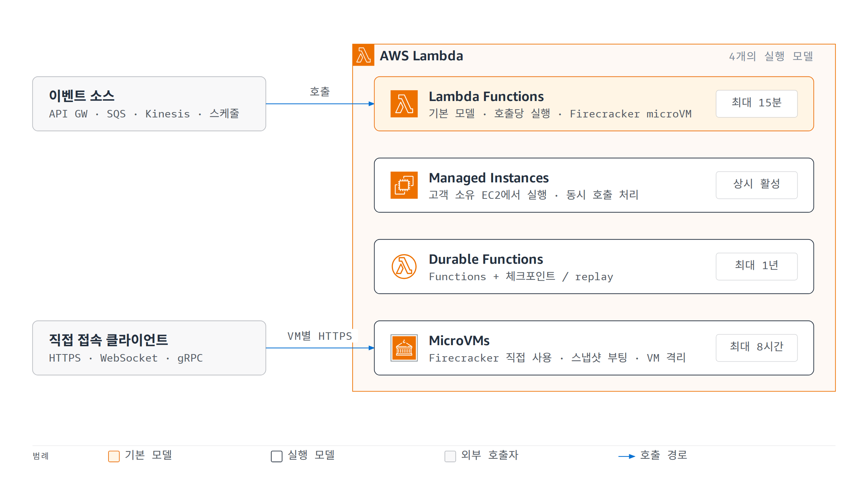Click the VM별 HTTPS arrow label
Screen dimensions: 868x489
coord(320,336)
